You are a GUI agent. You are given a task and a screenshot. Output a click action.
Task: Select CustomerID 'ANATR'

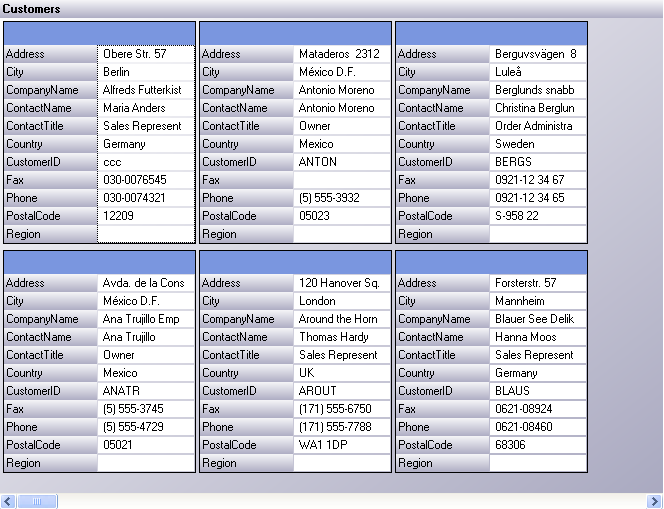point(146,391)
